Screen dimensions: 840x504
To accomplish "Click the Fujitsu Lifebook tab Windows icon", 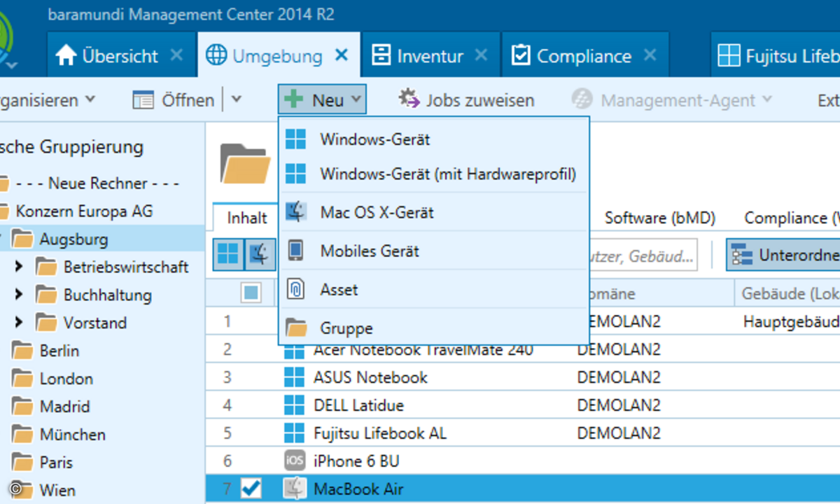I will 729,56.
